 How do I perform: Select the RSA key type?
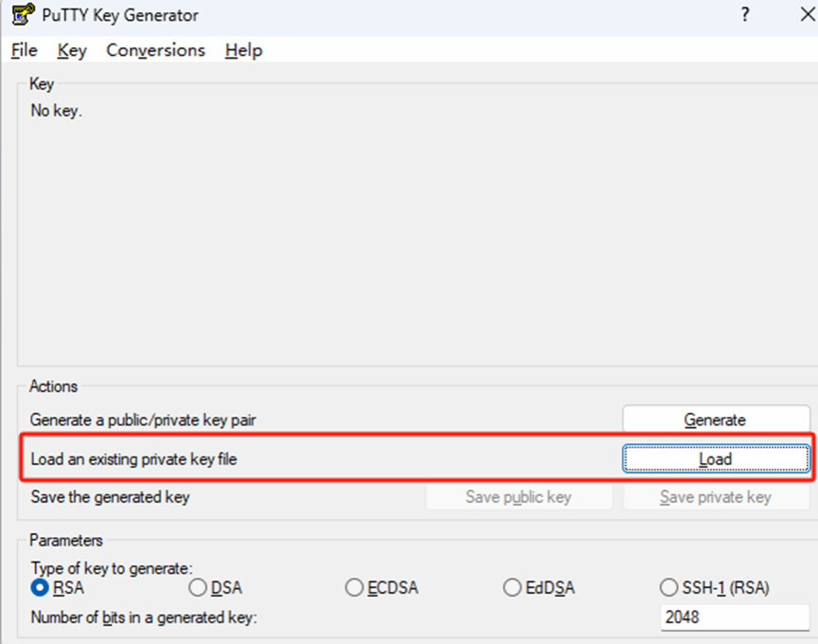(x=41, y=588)
